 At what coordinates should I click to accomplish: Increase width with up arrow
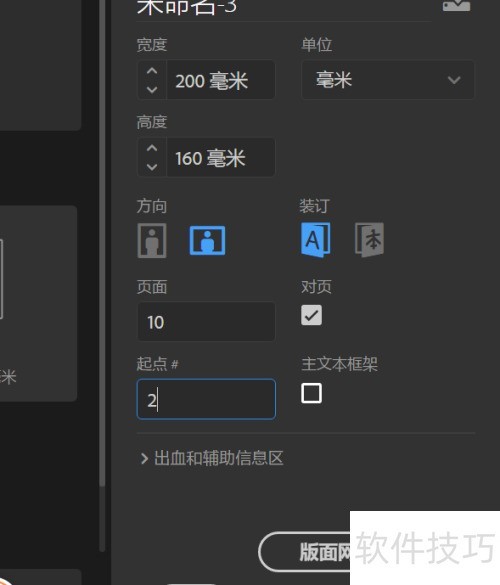152,71
